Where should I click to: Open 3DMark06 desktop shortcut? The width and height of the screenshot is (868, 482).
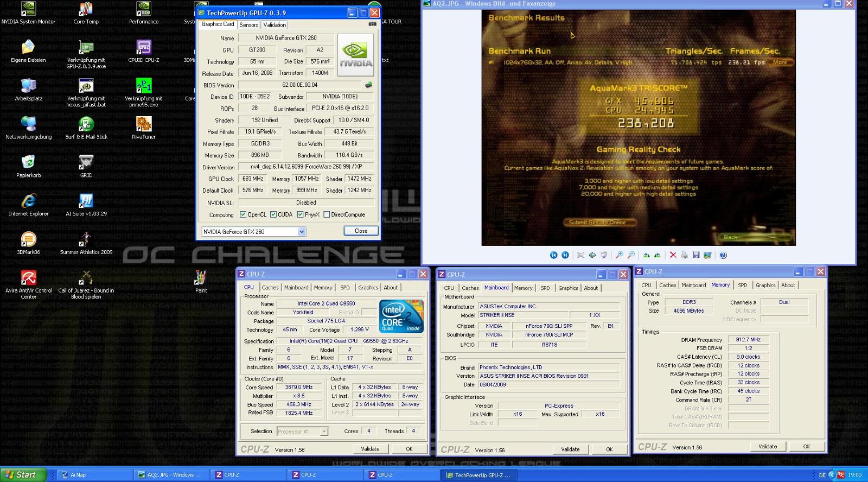tap(28, 244)
